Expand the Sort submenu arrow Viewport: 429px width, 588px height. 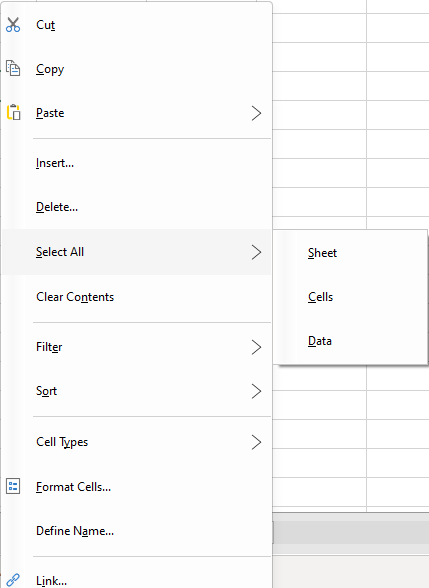click(x=256, y=391)
